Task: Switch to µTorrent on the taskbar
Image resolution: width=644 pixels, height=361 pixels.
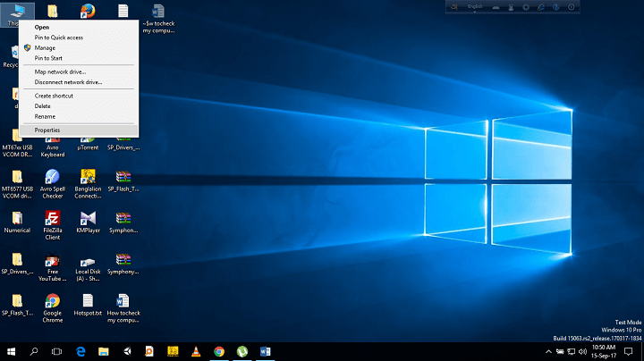Action: click(242, 351)
